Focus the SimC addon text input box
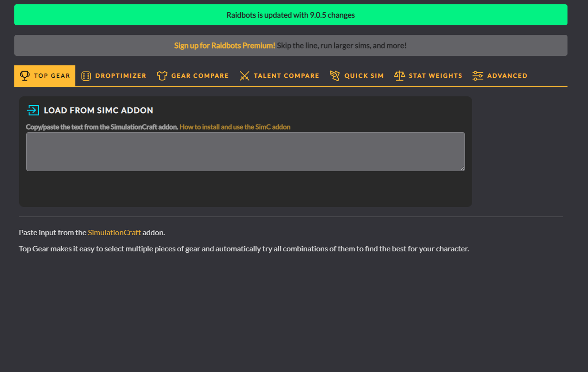 [245, 151]
